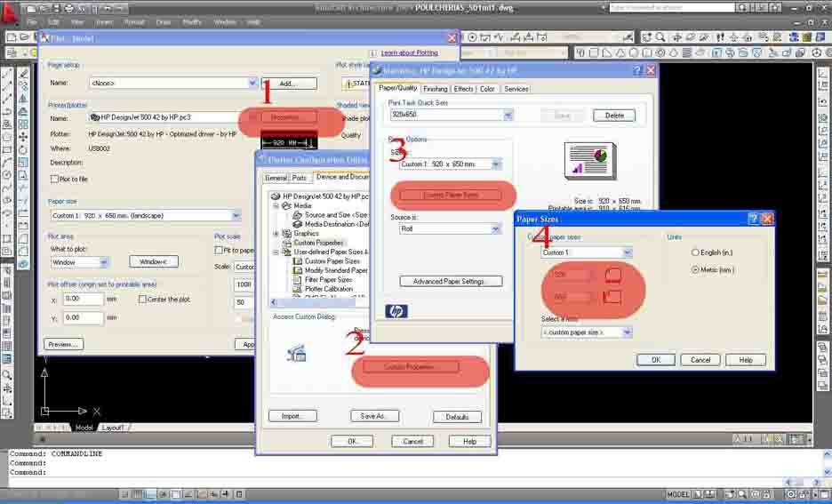Click the workspace gear icon in status bar
The width and height of the screenshot is (832, 504).
point(792,494)
